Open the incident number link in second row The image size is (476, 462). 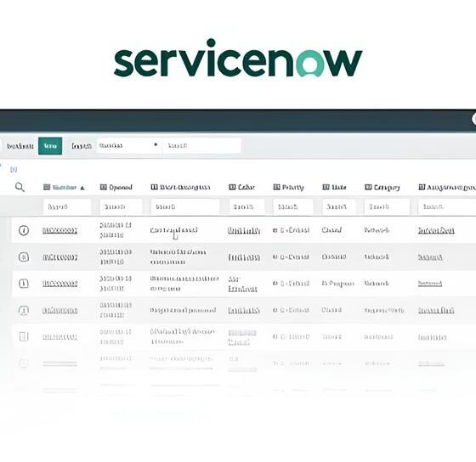coord(59,257)
